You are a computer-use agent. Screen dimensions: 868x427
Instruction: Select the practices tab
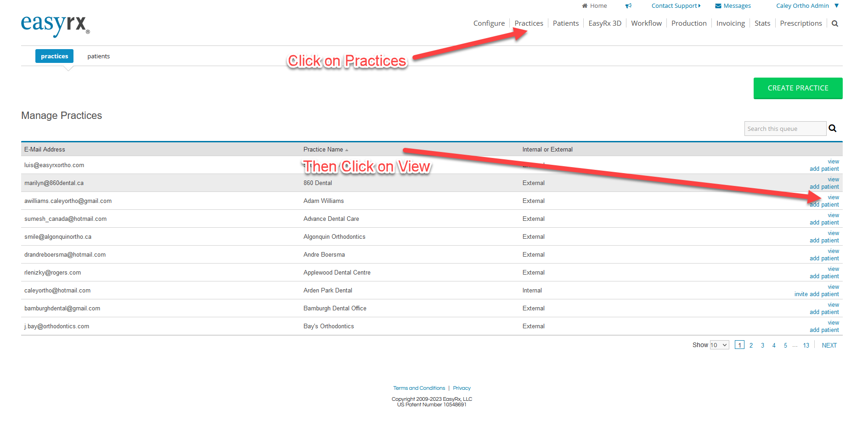[x=54, y=56]
